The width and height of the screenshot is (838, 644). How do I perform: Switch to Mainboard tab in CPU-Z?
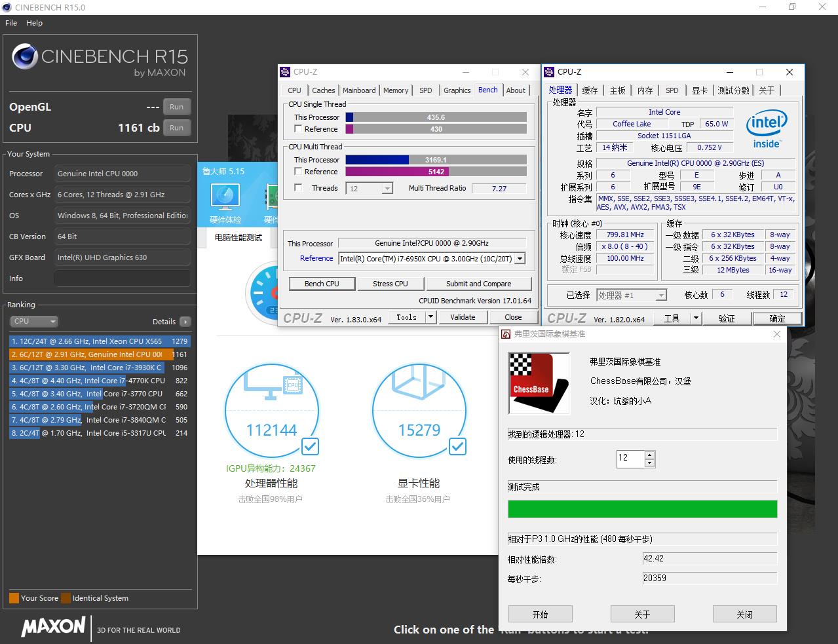[359, 90]
